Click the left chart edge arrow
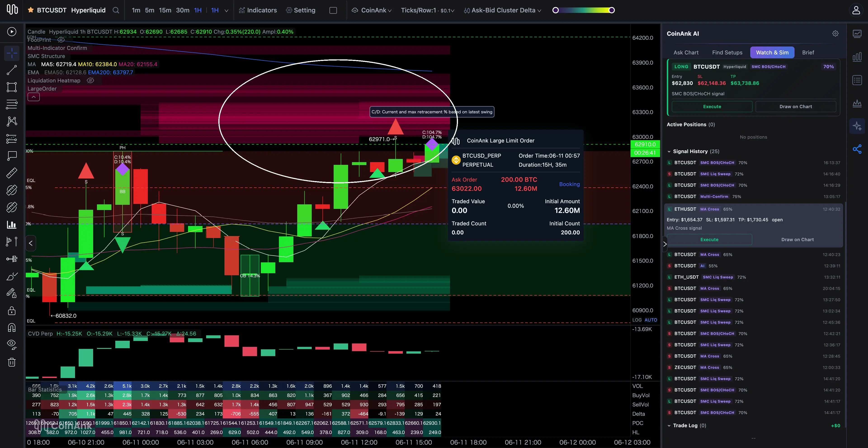The width and height of the screenshot is (868, 448). 31,243
